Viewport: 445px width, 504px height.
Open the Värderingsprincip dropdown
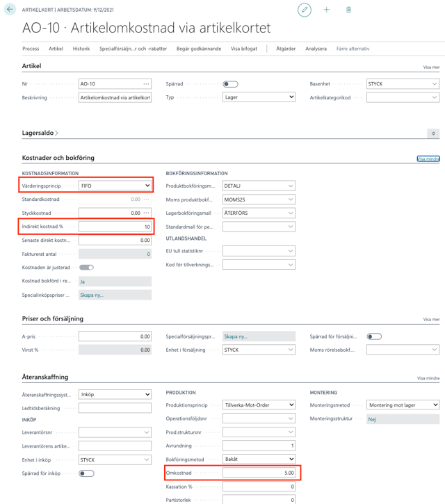(x=115, y=186)
